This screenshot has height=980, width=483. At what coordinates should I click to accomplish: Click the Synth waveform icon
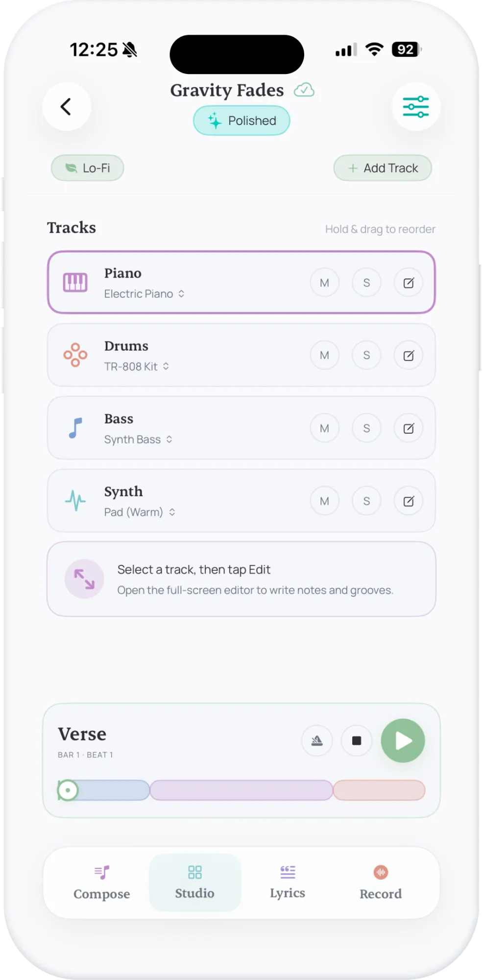75,500
